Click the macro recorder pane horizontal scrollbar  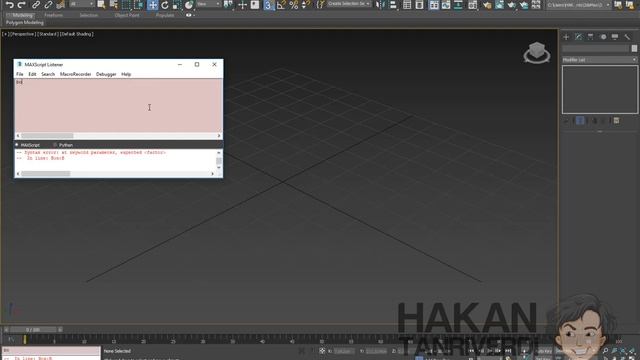click(x=118, y=136)
